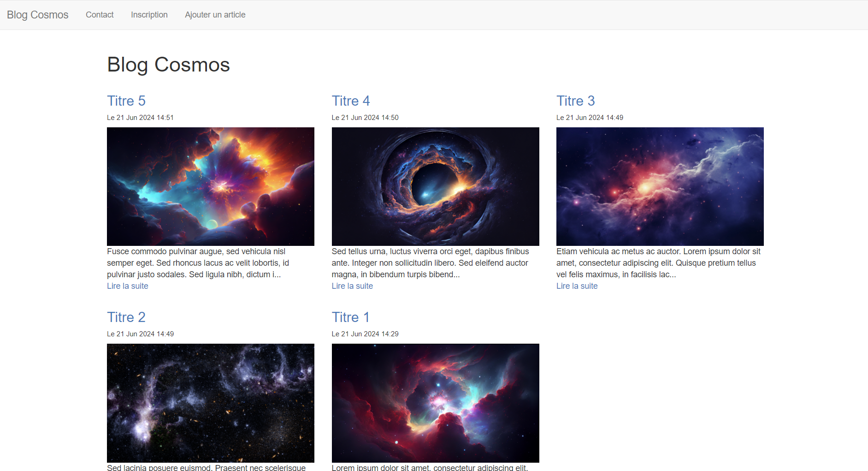Open the article 'Titre 1'
This screenshot has width=868, height=471.
point(350,317)
